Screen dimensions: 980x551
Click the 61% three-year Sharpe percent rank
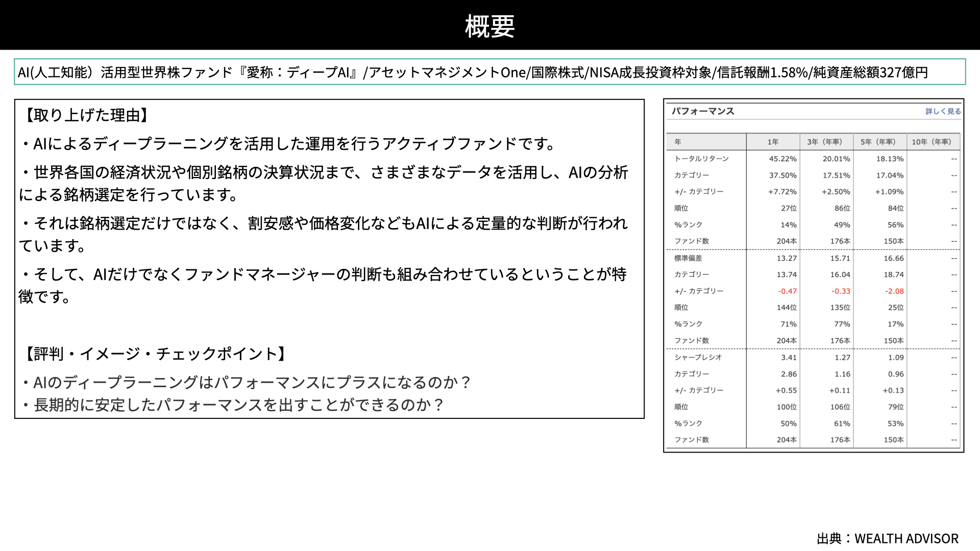842,423
